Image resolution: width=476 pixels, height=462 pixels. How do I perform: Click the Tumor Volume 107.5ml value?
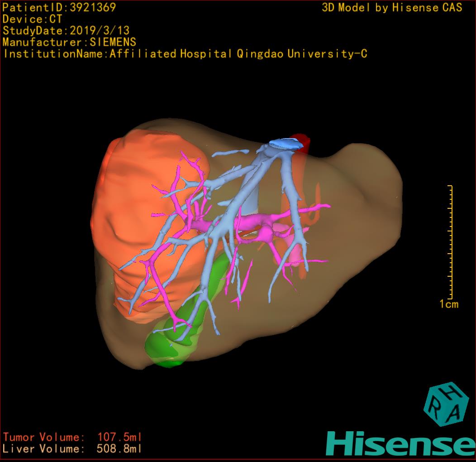coord(119,438)
